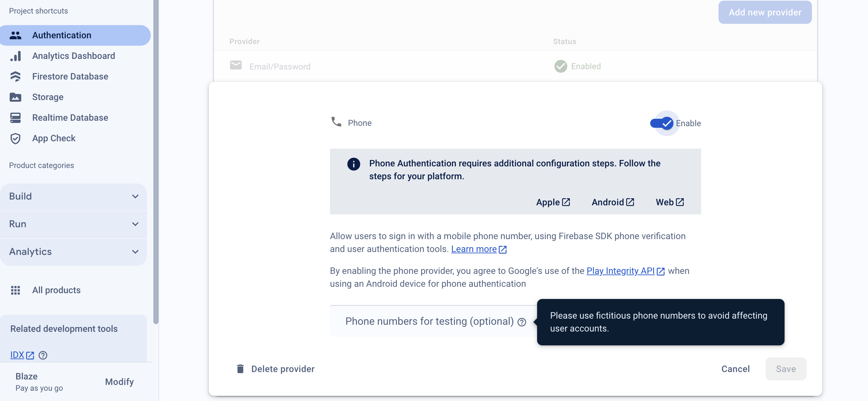Viewport: 868px width, 401px height.
Task: Click the help icon next to IDX
Action: [x=43, y=355]
